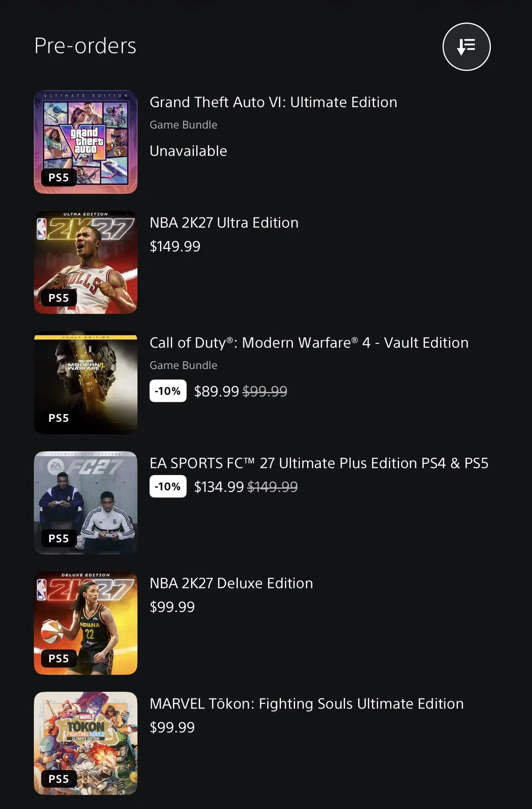Select Call of Duty Modern Warfare 4 title
The height and width of the screenshot is (809, 532).
click(309, 343)
